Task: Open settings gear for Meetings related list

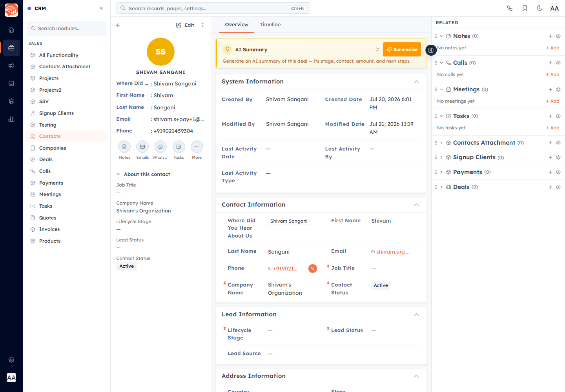Action: point(558,89)
